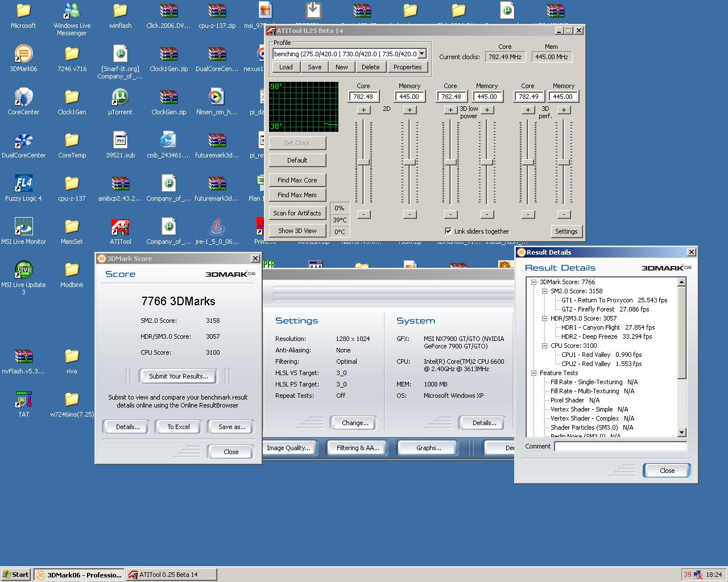This screenshot has width=728, height=582.
Task: Switch to ATITool 0.25 Beta 14 taskbar item
Action: pyautogui.click(x=171, y=575)
